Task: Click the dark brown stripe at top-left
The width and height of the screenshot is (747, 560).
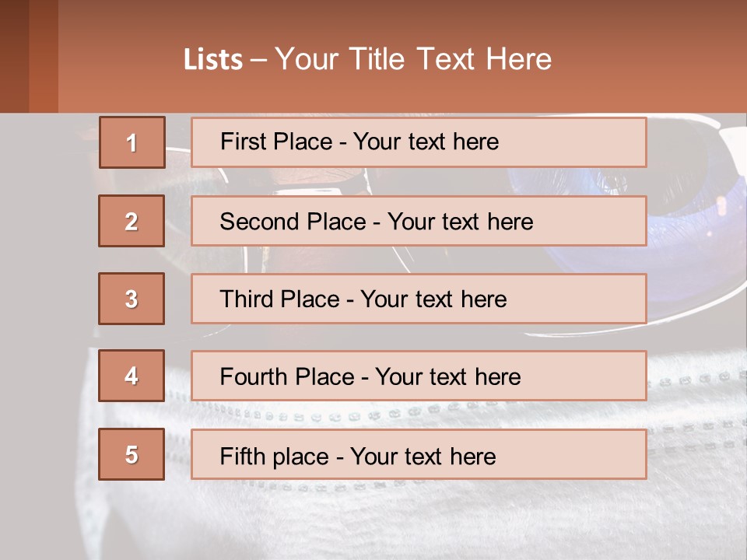Action: [x=14, y=56]
